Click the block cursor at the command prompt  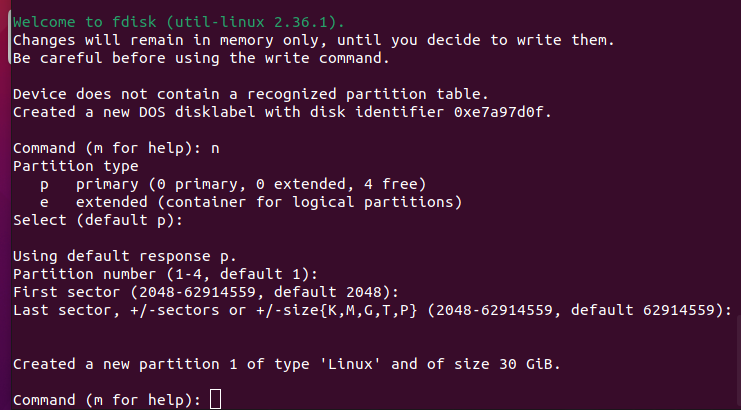[216, 400]
